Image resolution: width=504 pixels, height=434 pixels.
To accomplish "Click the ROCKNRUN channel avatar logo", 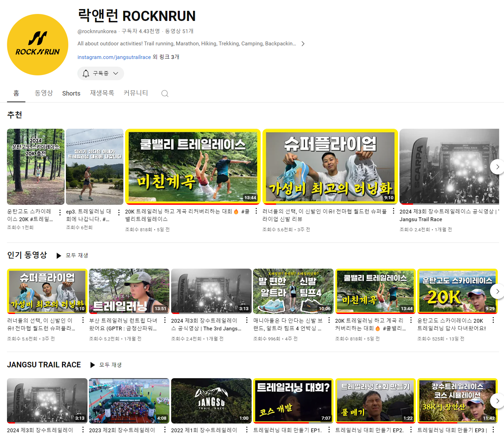I will (37, 44).
